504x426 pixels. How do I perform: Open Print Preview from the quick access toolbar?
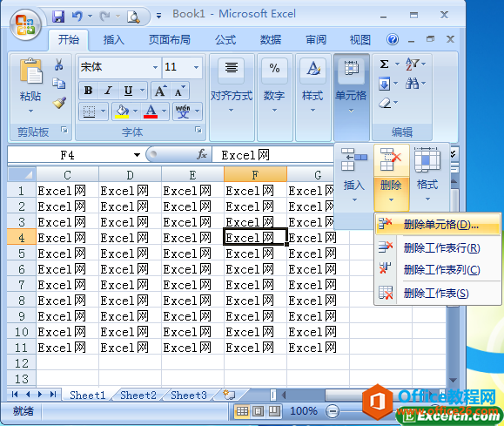[x=133, y=17]
